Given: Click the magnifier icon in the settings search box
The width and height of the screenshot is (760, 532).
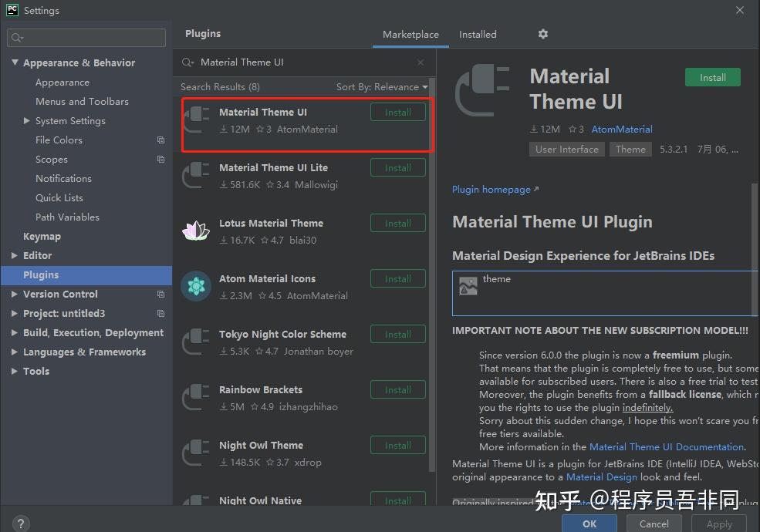Looking at the screenshot, I should (x=16, y=37).
